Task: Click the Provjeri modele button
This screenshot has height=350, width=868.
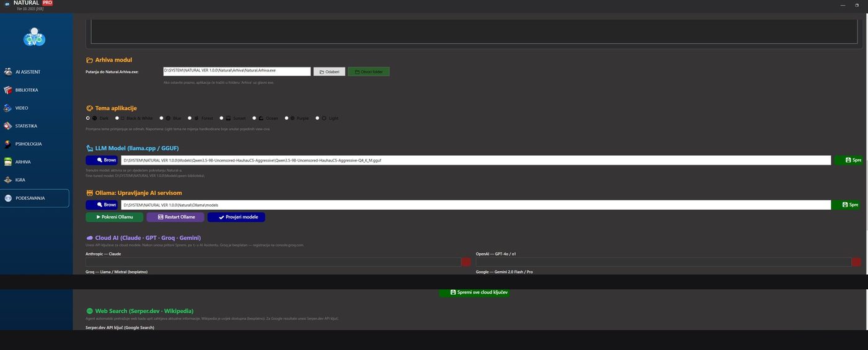Action: (236, 217)
